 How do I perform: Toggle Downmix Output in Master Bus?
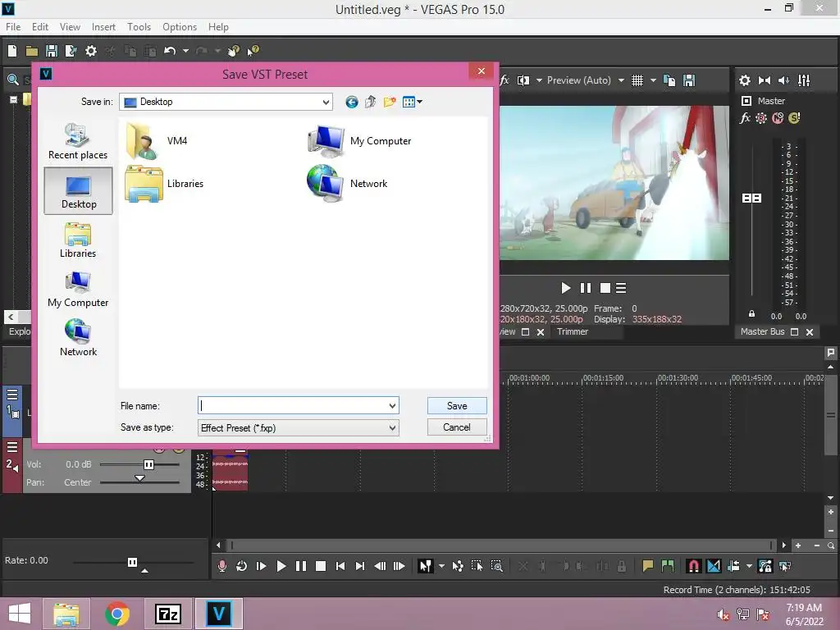click(765, 80)
